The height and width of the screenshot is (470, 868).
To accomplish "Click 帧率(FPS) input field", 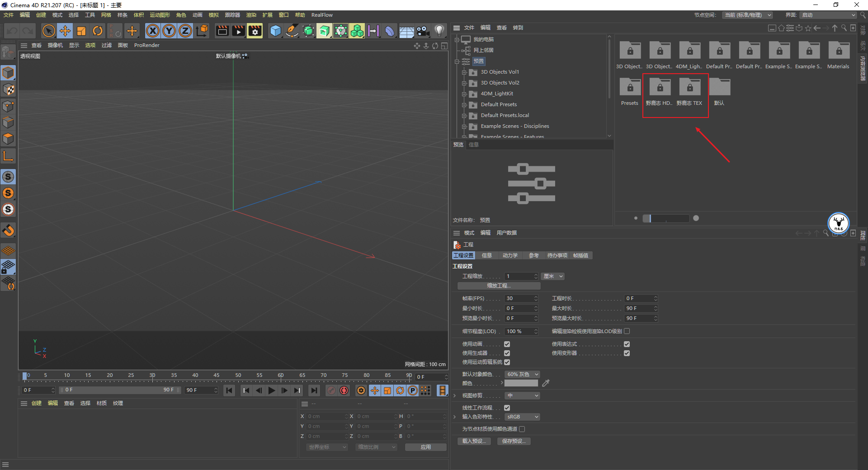I will (521, 299).
